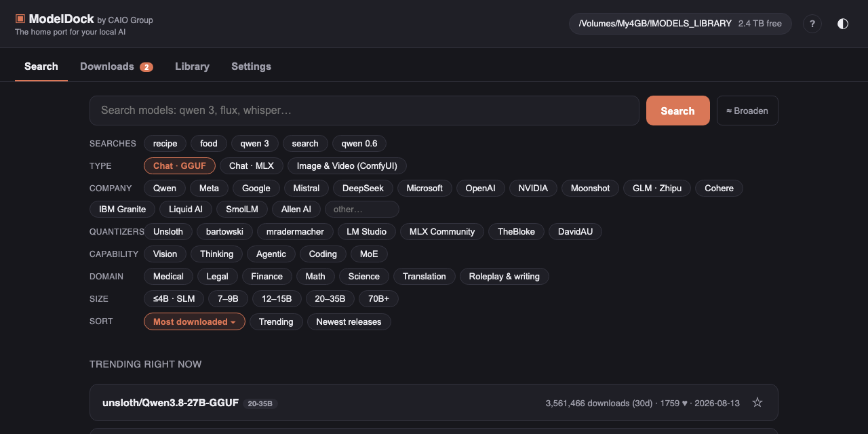Select the Finance domain filter
Image resolution: width=868 pixels, height=434 pixels.
(267, 276)
